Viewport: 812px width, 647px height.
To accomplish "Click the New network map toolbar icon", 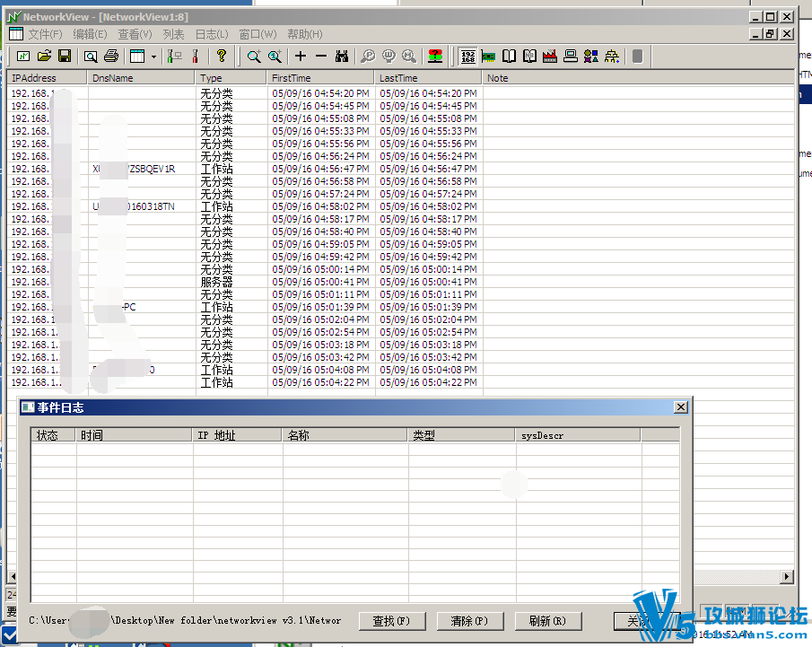I will (23, 56).
